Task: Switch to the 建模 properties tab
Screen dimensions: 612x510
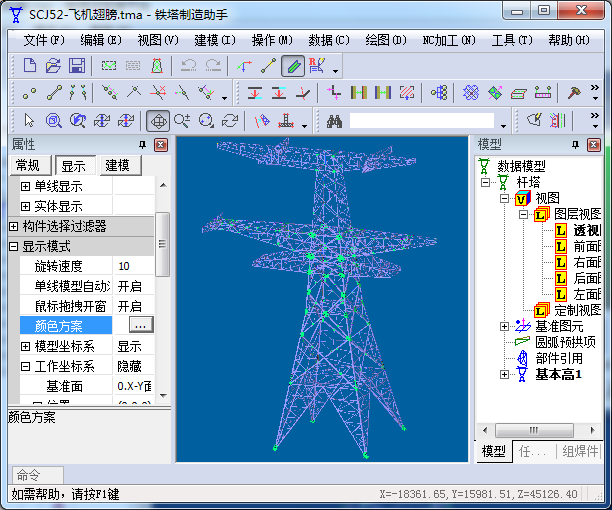Action: click(x=118, y=165)
